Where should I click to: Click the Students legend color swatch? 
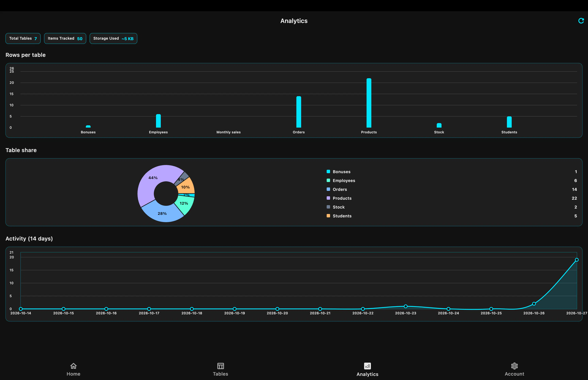coord(328,216)
